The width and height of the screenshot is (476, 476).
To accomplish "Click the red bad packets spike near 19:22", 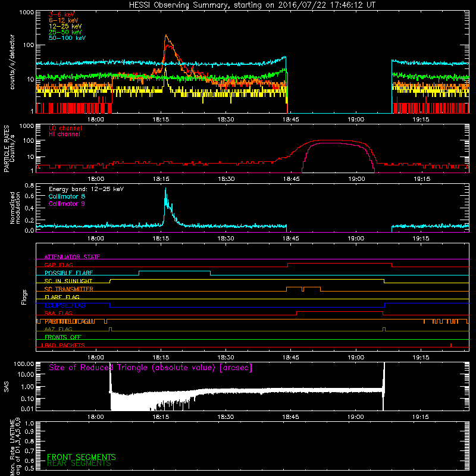I will point(451,345).
